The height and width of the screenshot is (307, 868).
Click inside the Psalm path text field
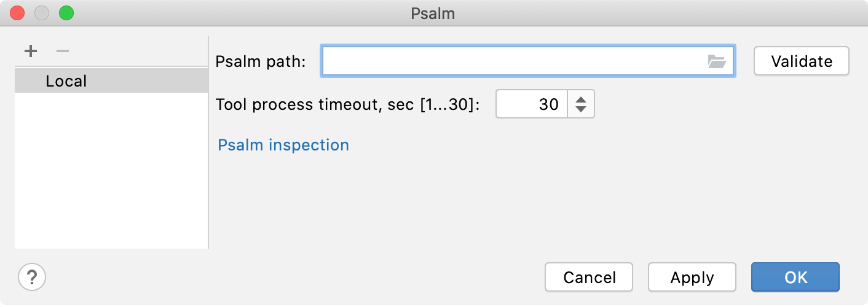click(510, 61)
